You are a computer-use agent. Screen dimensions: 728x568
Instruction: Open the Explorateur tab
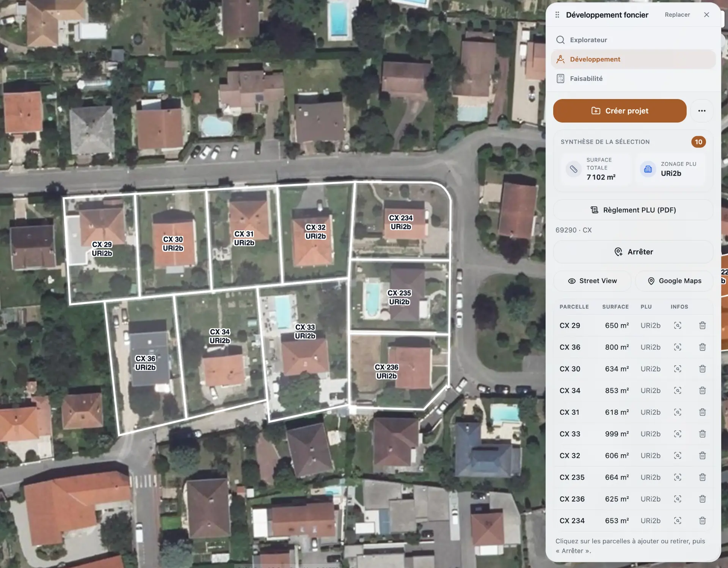[633, 40]
